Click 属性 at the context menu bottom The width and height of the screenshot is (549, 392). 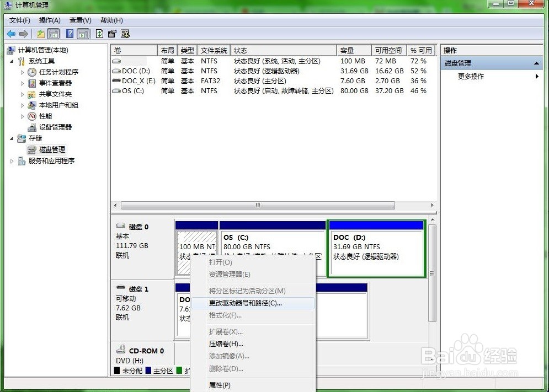(x=221, y=385)
